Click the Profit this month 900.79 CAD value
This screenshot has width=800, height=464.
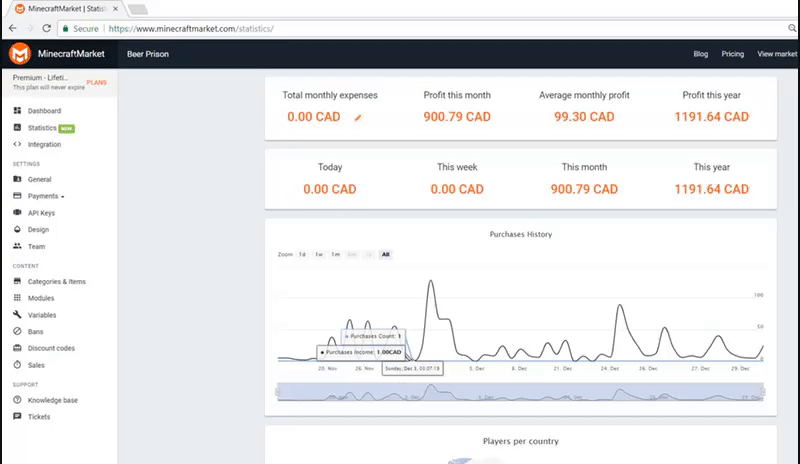[x=457, y=117]
